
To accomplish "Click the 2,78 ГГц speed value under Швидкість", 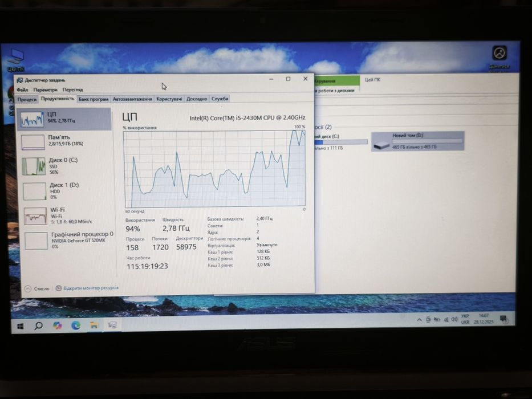I will coord(176,228).
